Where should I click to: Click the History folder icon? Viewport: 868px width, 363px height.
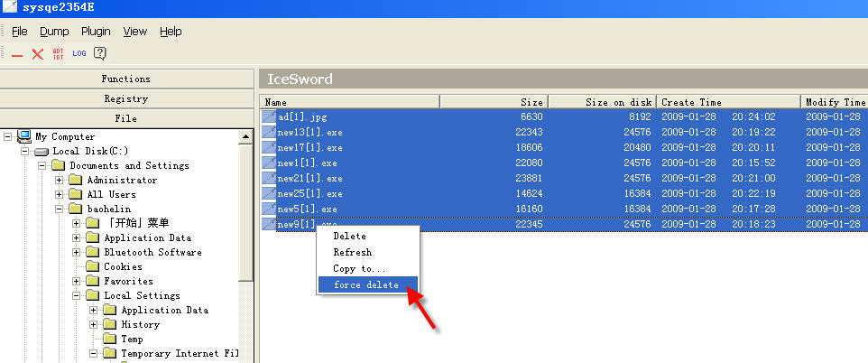110,324
